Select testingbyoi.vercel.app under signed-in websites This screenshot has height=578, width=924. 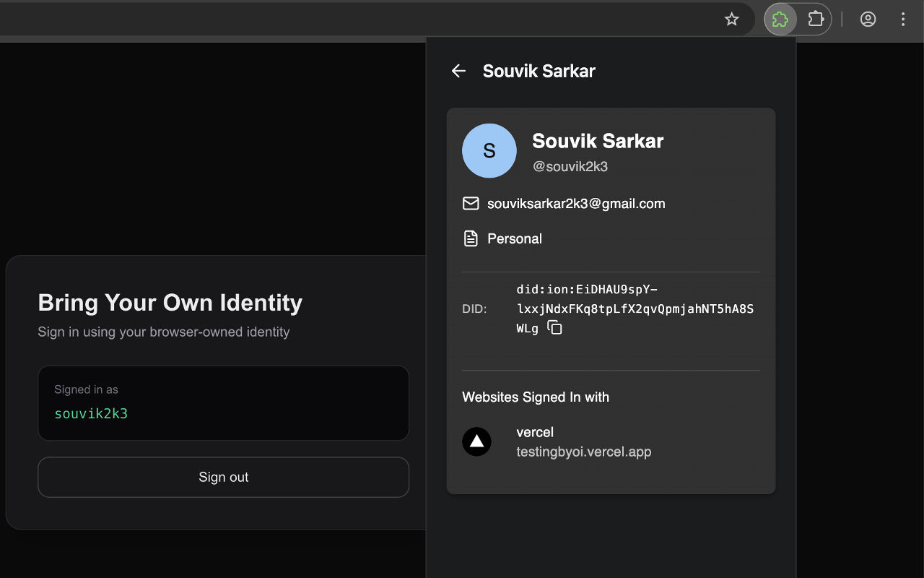[583, 452]
